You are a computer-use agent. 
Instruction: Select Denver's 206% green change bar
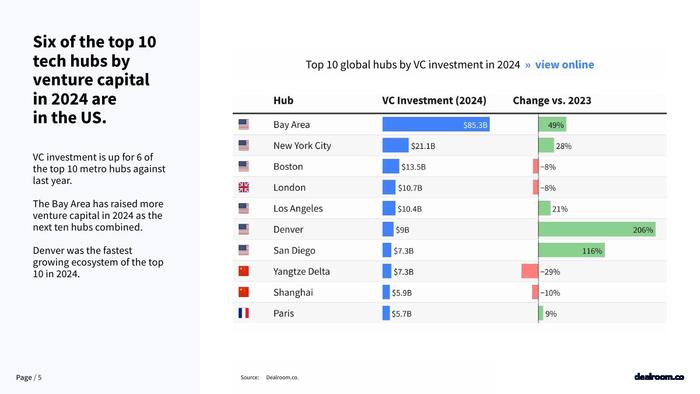click(597, 229)
